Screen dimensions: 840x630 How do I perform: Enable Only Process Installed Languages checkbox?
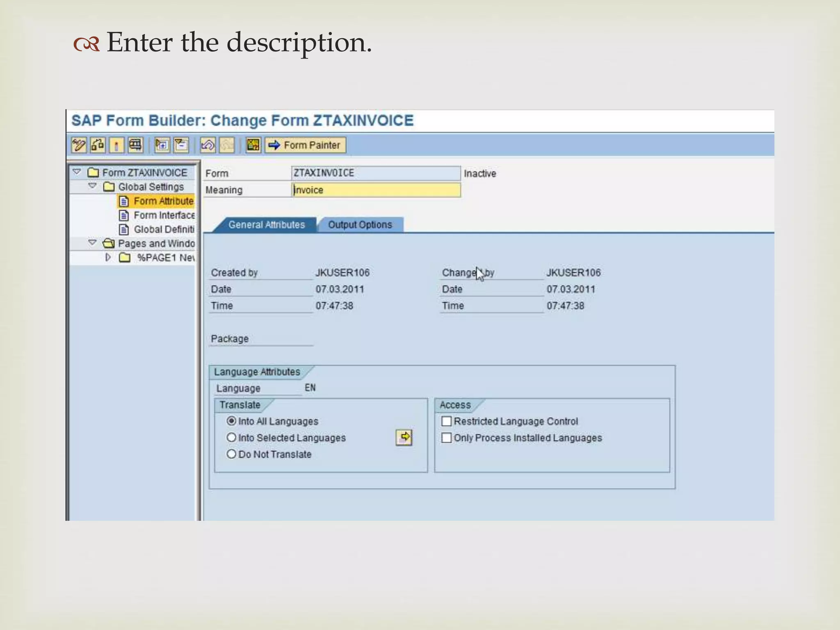click(x=446, y=438)
